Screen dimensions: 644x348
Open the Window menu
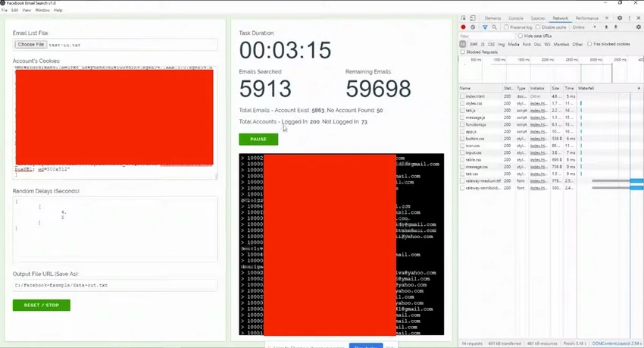(42, 11)
